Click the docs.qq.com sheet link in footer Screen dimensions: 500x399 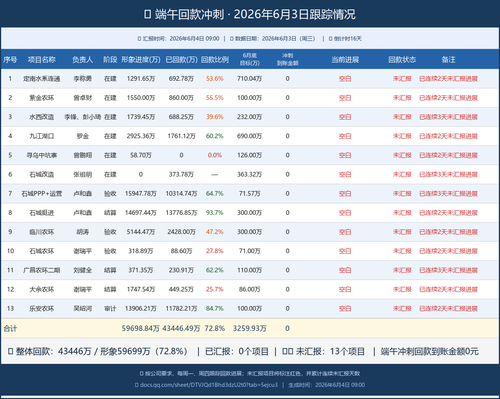point(209,385)
